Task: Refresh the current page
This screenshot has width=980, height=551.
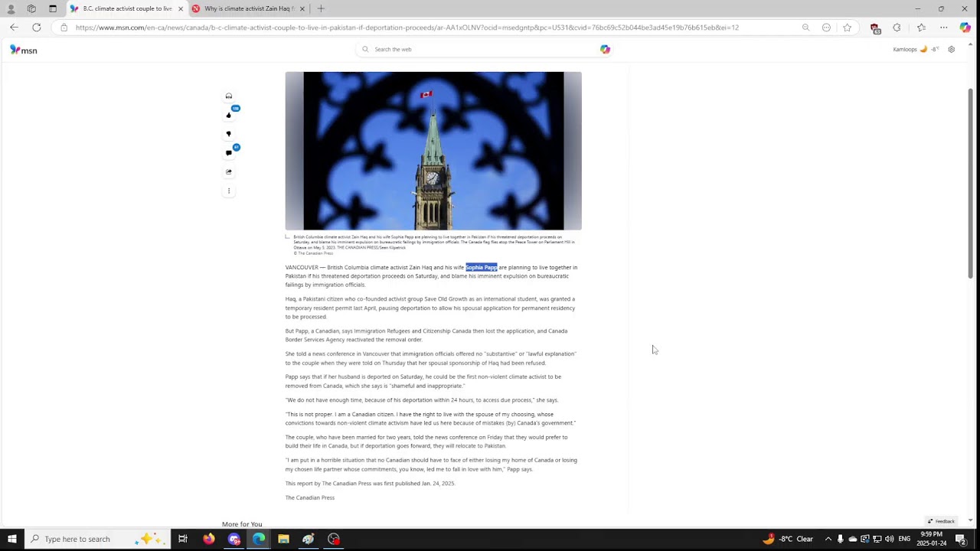Action: 36,28
